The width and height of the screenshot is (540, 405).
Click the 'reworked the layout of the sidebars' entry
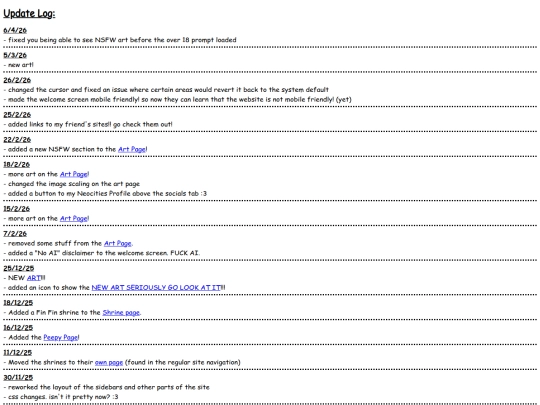click(x=106, y=387)
